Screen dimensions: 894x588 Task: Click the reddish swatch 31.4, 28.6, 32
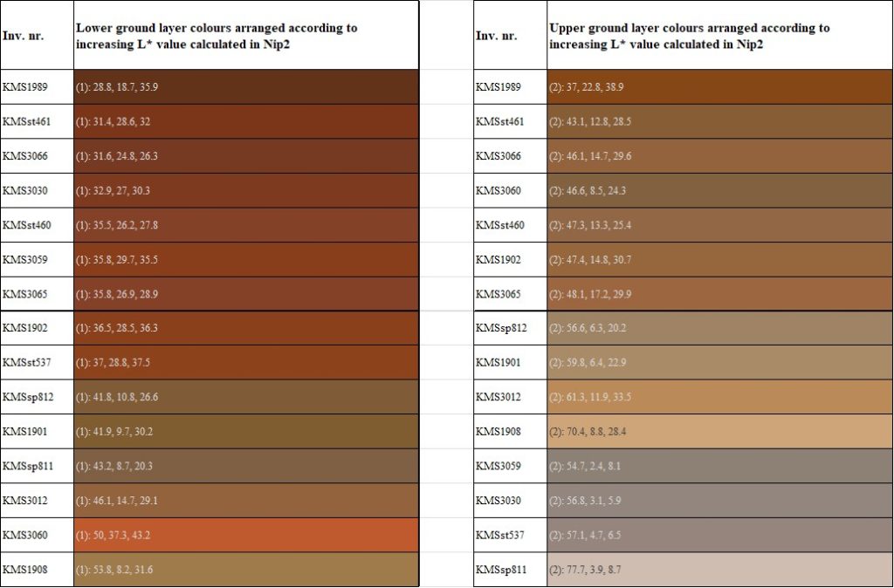[x=246, y=121]
